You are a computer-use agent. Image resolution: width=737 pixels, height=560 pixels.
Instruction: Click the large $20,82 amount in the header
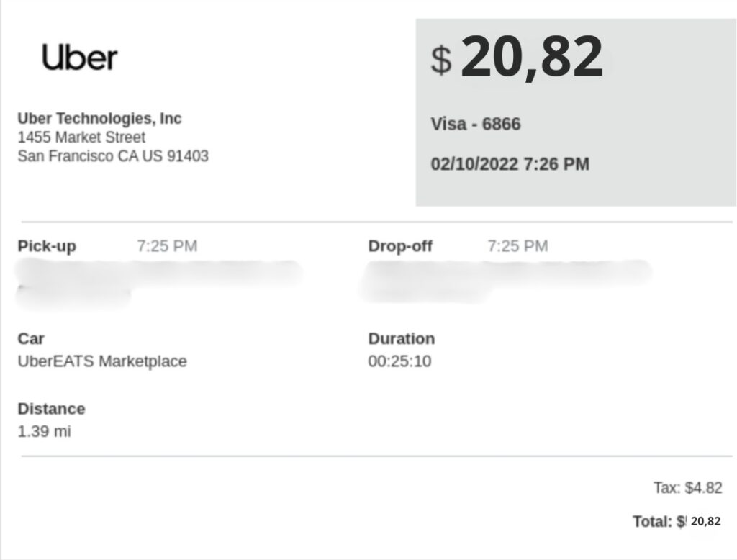pyautogui.click(x=517, y=58)
